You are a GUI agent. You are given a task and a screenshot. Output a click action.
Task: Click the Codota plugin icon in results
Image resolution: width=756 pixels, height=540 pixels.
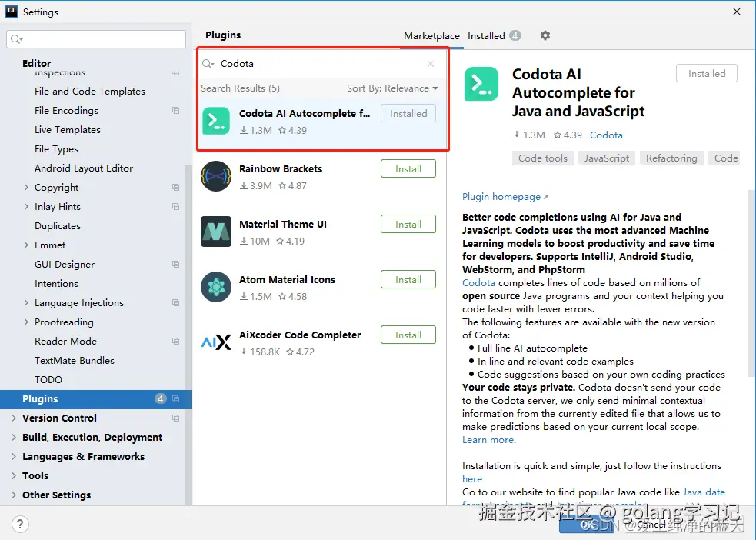[216, 121]
